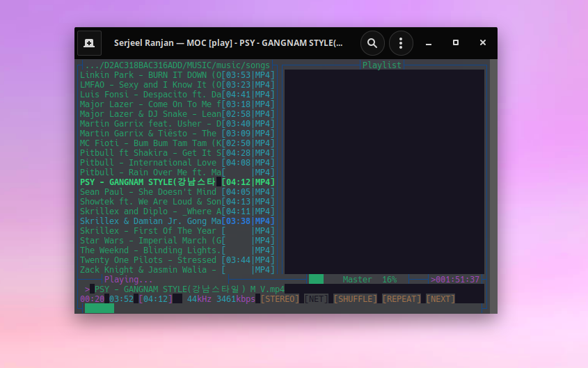The image size is (588, 368).
Task: Open the terminal search icon
Action: (372, 43)
